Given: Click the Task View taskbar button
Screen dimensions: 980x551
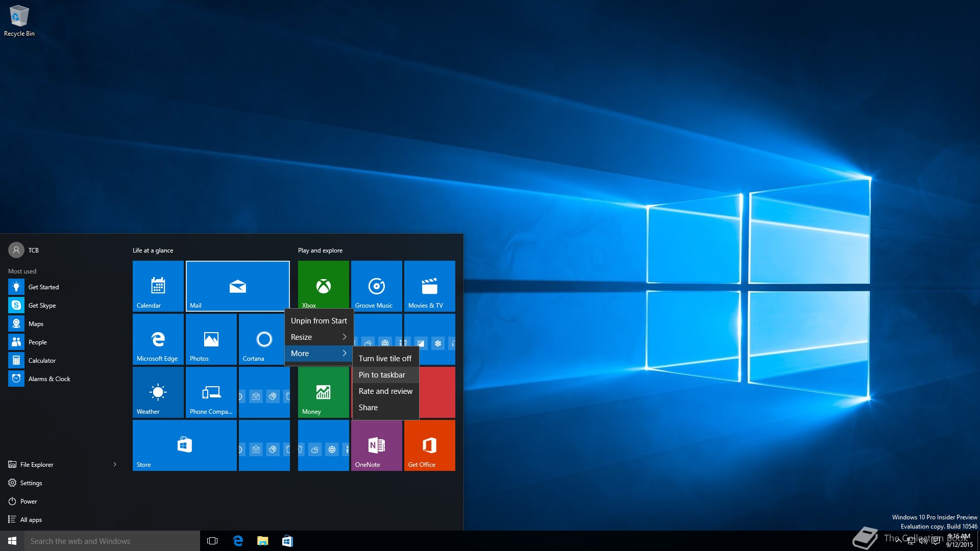Looking at the screenshot, I should pos(212,541).
